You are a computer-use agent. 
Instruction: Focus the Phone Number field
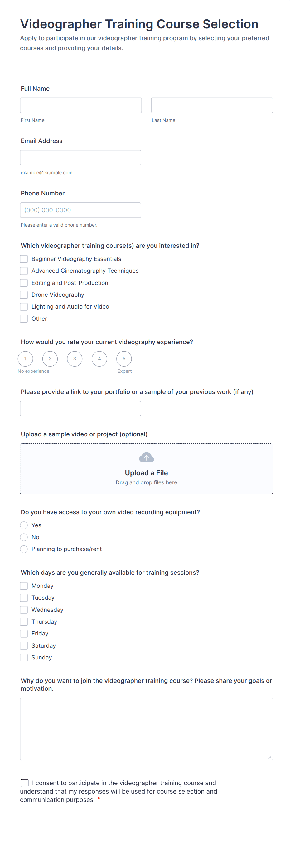click(x=80, y=210)
